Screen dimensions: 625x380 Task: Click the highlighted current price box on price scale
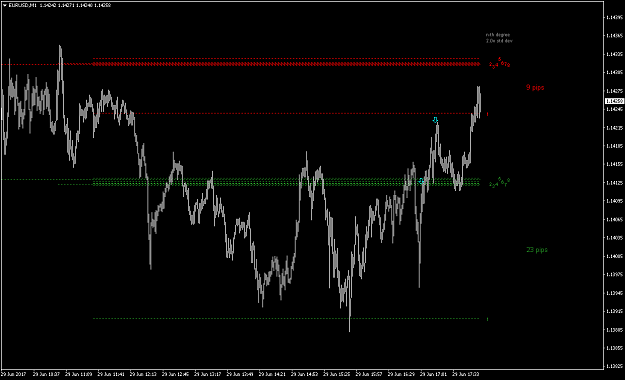614,101
